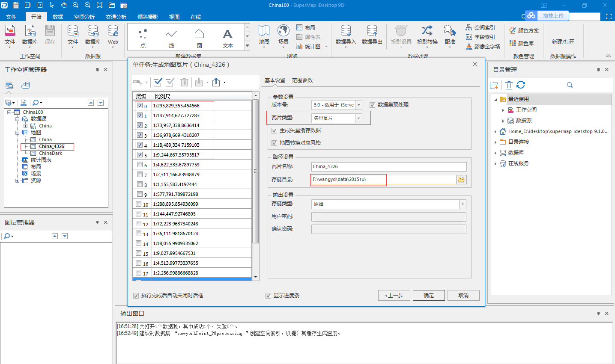Toggle 执行完成后自动关闭对话框 checkbox
The image size is (615, 364).
(136, 296)
